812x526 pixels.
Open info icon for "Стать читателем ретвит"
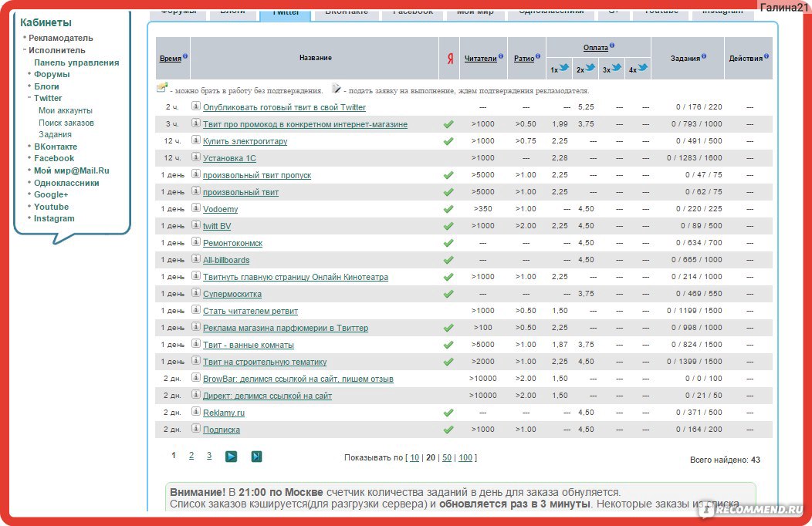pyautogui.click(x=196, y=310)
